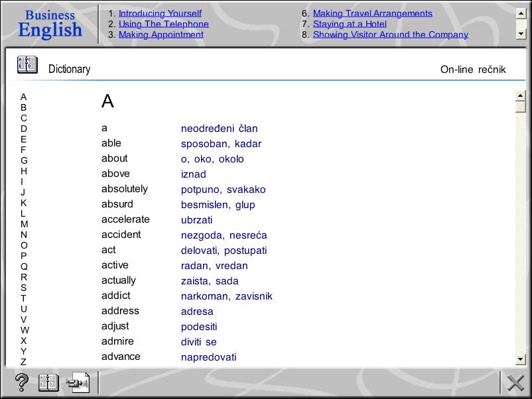Viewport: 532px width, 399px height.
Task: Click the multimedia video clip icon in the toolbar
Action: [78, 382]
